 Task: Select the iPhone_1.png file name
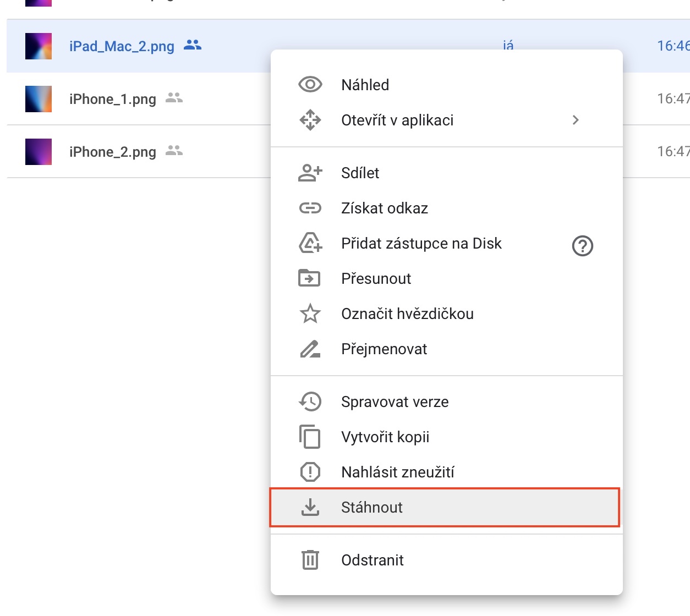(x=113, y=99)
